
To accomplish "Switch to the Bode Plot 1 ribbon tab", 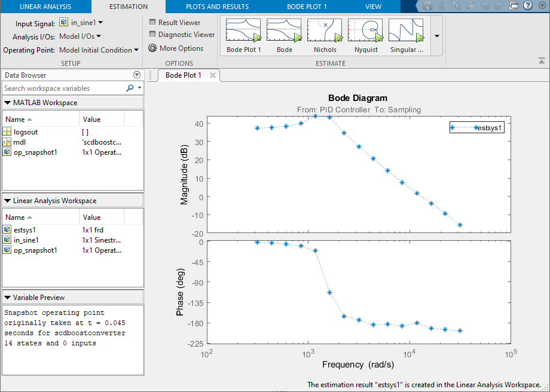I will point(307,7).
